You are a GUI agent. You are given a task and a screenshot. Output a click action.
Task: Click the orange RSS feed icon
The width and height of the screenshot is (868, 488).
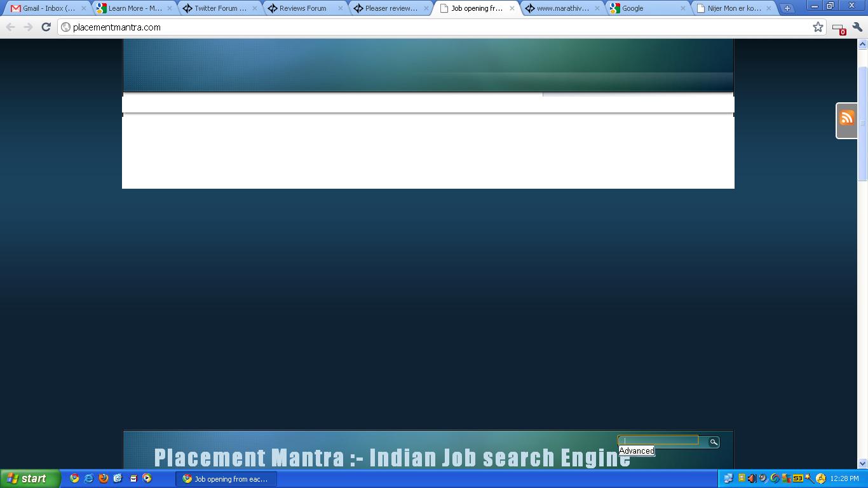(846, 118)
